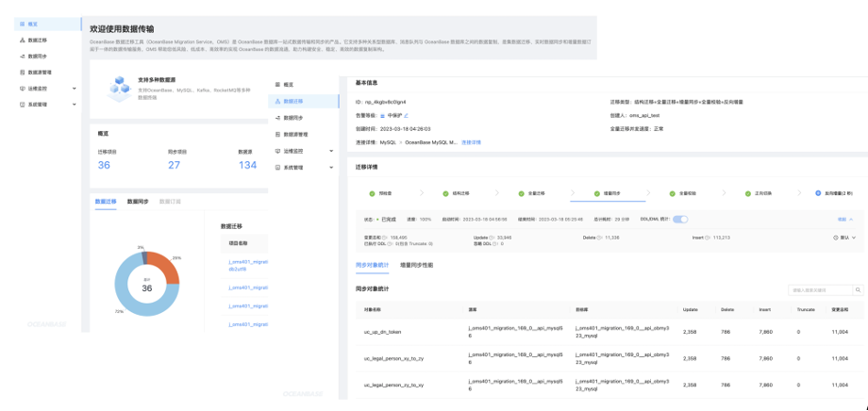Switch to the 增量同步性能 tab
The image size is (868, 411).
coord(416,265)
